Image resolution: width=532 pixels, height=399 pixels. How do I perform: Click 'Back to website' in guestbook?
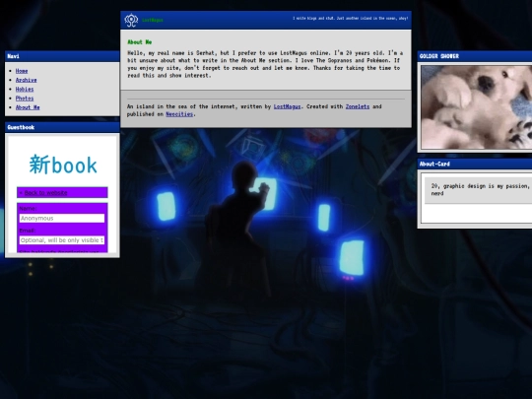(x=45, y=193)
